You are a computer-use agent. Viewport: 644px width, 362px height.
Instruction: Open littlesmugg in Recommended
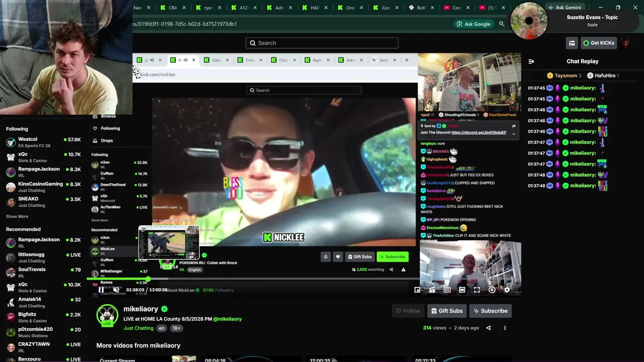point(43,257)
